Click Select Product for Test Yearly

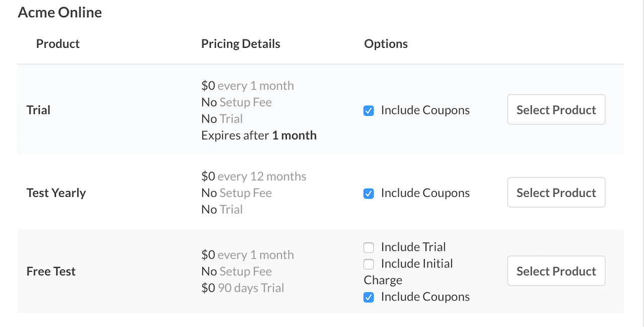[x=556, y=192]
